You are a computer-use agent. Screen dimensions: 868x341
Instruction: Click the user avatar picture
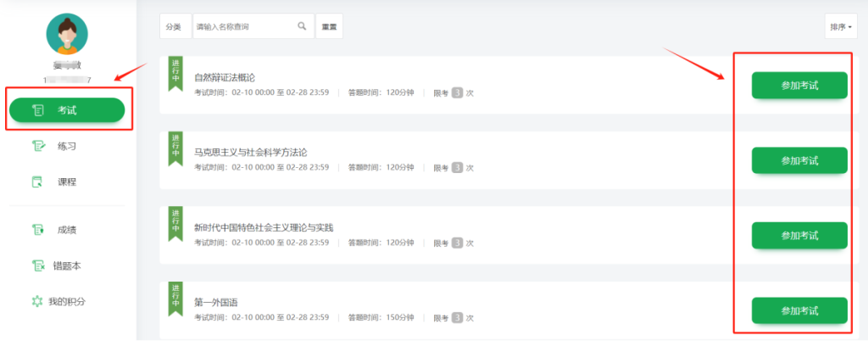pos(66,35)
